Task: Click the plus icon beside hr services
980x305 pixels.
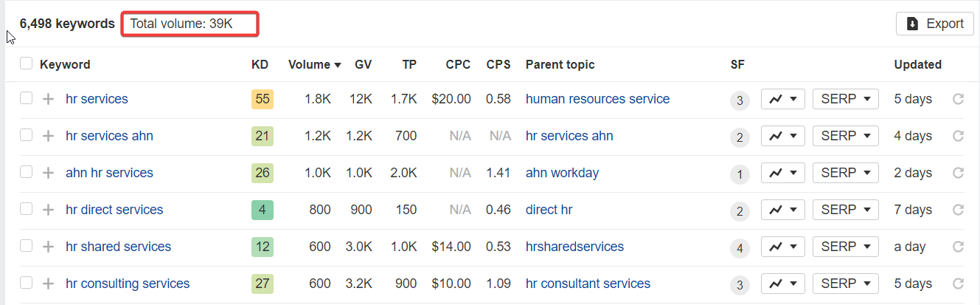Action: (x=48, y=99)
